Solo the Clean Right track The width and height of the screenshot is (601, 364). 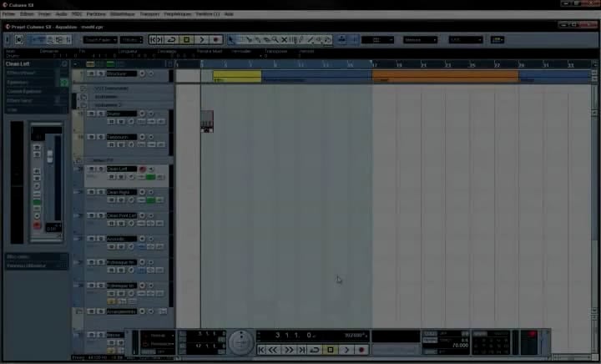[x=100, y=192]
